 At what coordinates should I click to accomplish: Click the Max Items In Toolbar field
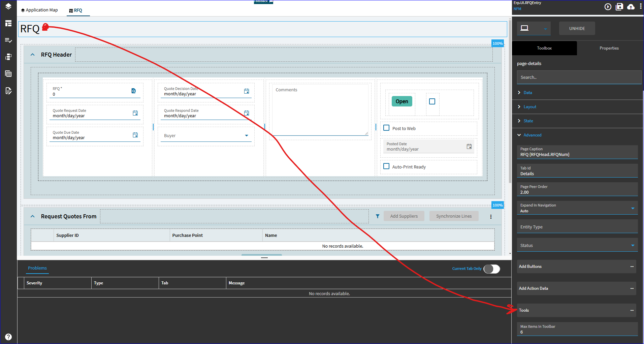pos(577,329)
